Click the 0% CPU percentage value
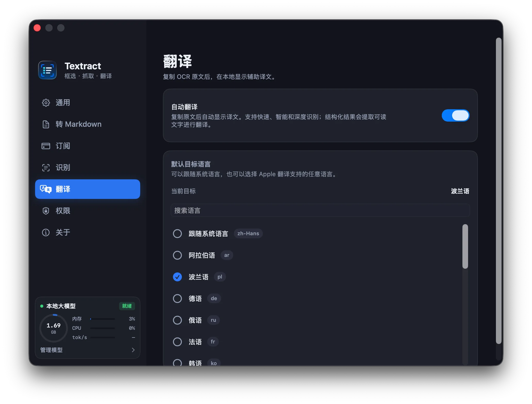This screenshot has height=404, width=532. pyautogui.click(x=132, y=328)
